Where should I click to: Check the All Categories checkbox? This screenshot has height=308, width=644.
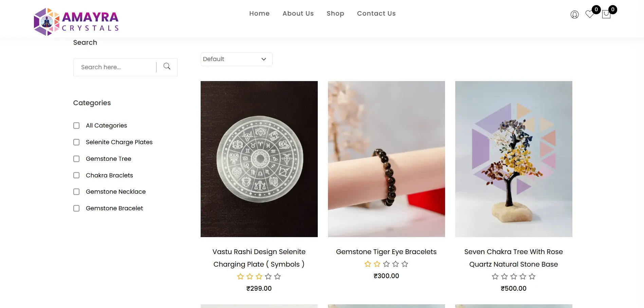(76, 126)
